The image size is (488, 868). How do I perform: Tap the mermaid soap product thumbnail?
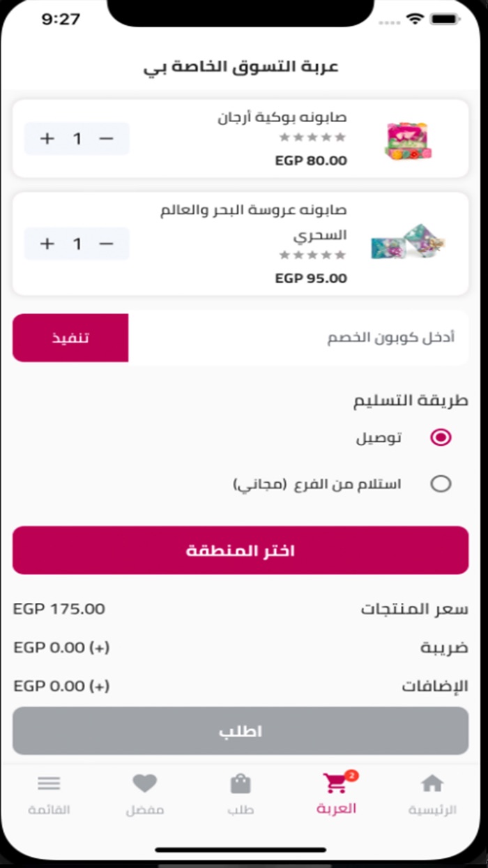tap(407, 242)
